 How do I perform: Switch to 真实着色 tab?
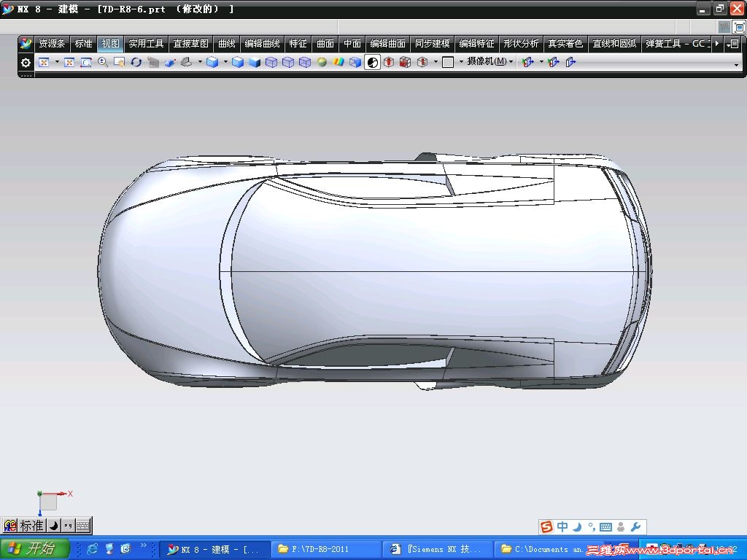pos(565,44)
